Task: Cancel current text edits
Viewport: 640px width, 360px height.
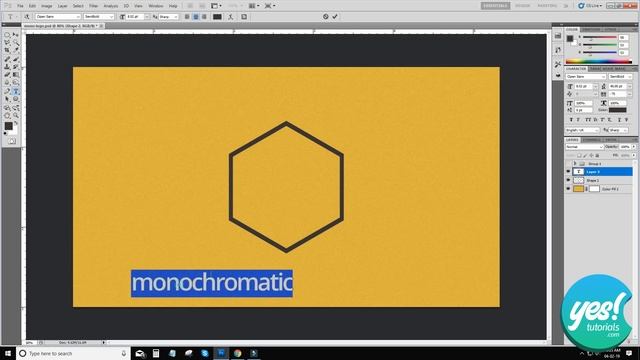Action: (326, 17)
